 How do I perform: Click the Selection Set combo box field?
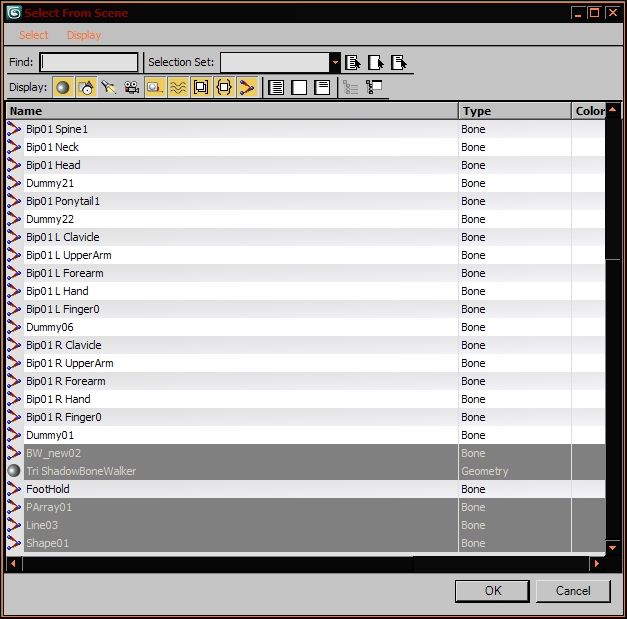(275, 62)
